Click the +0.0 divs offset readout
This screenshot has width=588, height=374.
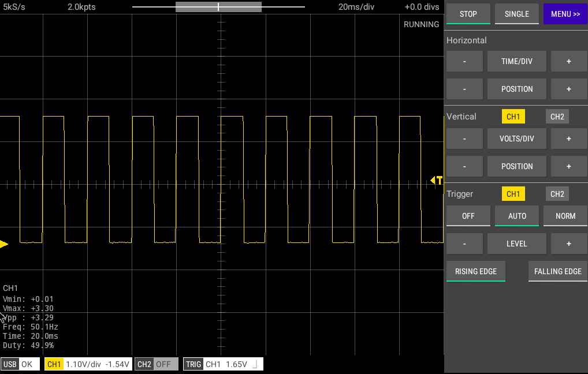[x=422, y=7]
